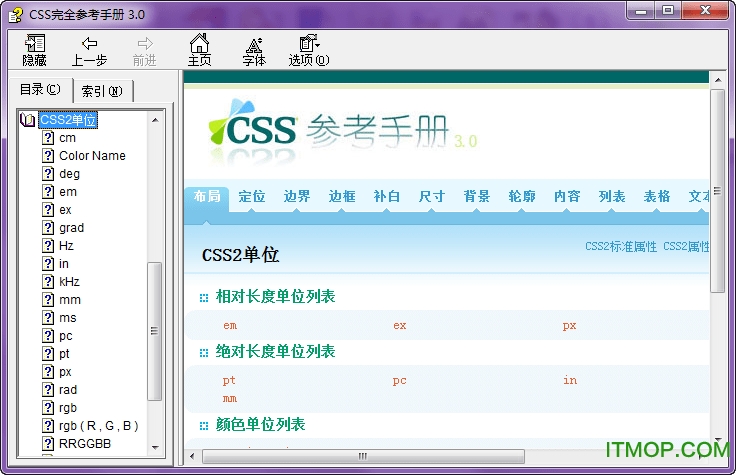The width and height of the screenshot is (736, 475).
Task: Click the help page icon beside pc in the tree
Action: point(48,336)
